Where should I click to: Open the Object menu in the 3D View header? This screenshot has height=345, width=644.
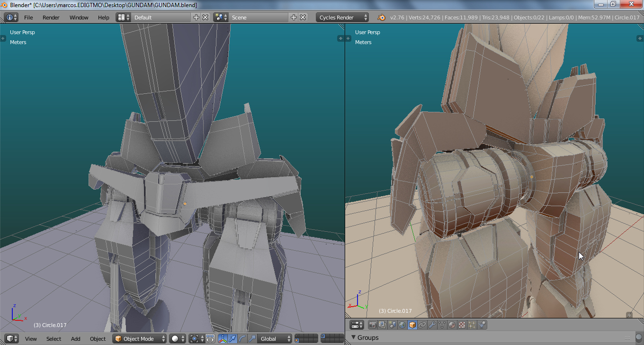[98, 339]
